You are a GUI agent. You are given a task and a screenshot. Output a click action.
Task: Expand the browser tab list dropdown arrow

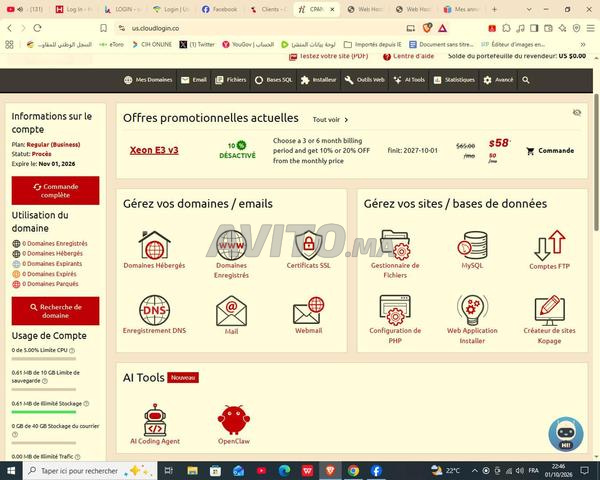529,9
